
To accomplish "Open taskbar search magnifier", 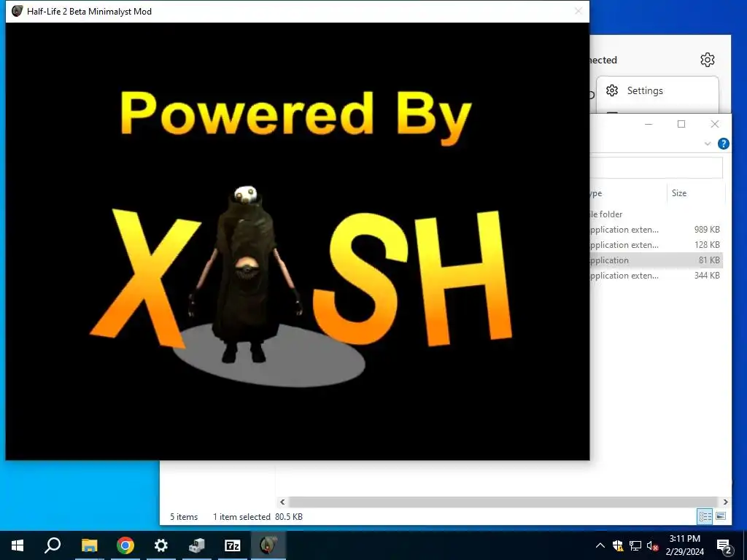I will 53,545.
